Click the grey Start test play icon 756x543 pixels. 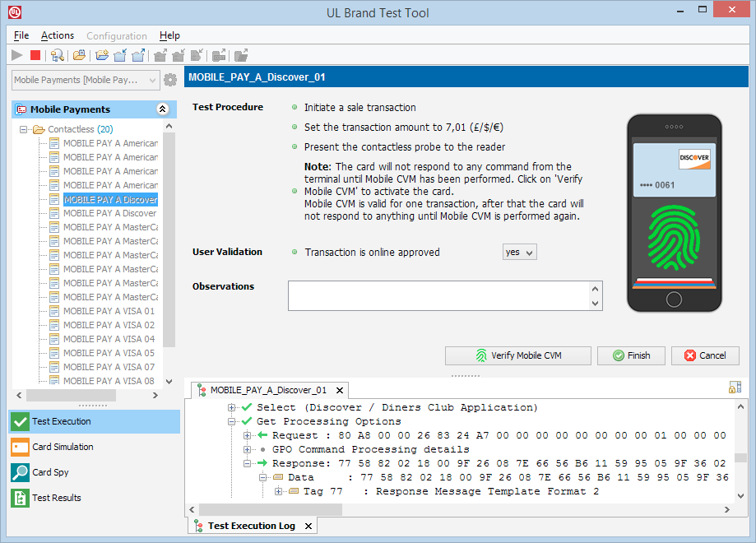(17, 55)
